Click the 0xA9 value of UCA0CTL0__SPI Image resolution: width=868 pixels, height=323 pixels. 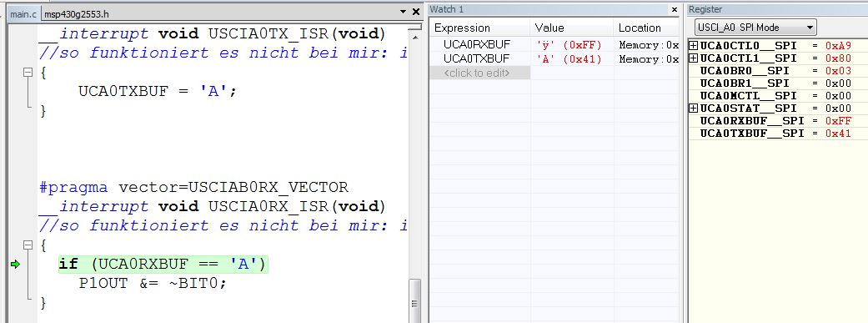(x=838, y=46)
